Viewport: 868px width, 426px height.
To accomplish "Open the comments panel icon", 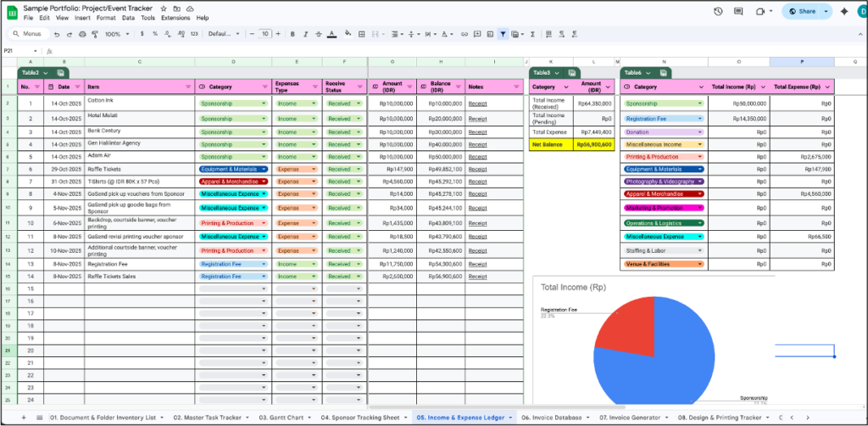I will tap(738, 11).
